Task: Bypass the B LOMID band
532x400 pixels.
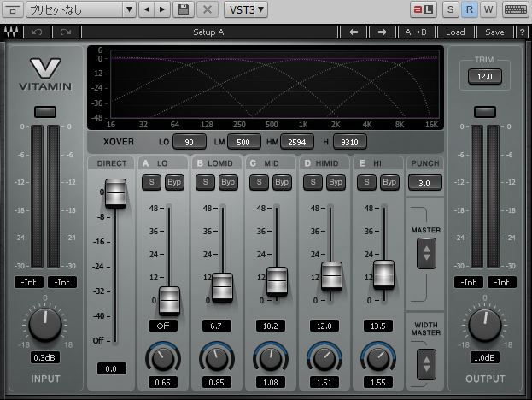Action: pyautogui.click(x=228, y=182)
